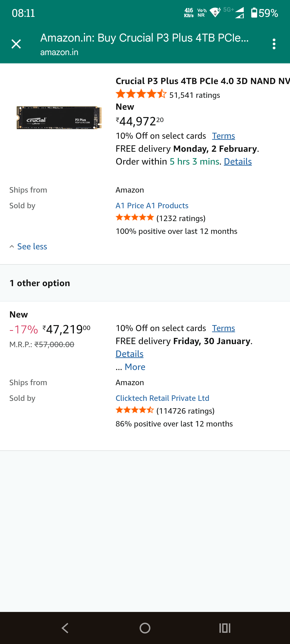Open the recent apps switcher
The height and width of the screenshot is (644, 290).
click(x=224, y=628)
